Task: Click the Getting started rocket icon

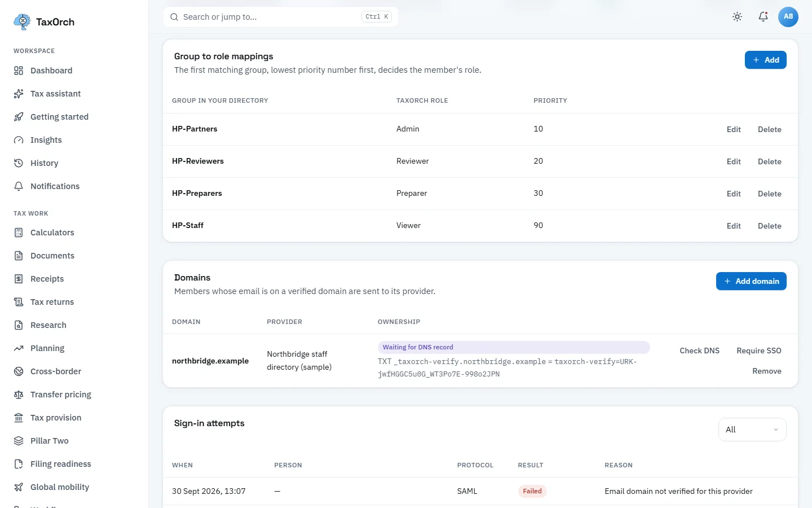Action: (19, 117)
